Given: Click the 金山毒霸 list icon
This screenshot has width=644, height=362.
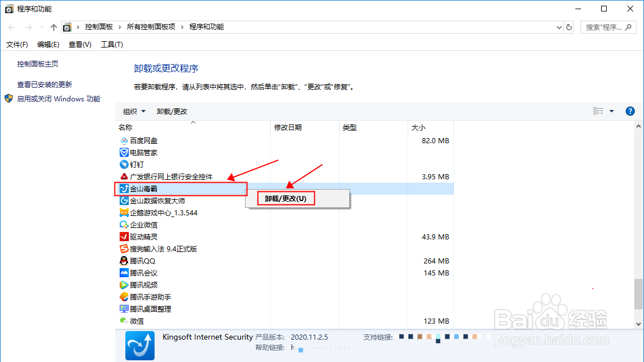Looking at the screenshot, I should pyautogui.click(x=124, y=188).
